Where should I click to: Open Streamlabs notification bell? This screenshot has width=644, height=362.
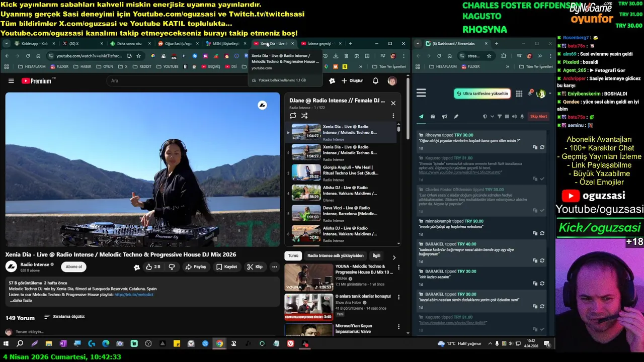[x=530, y=94]
